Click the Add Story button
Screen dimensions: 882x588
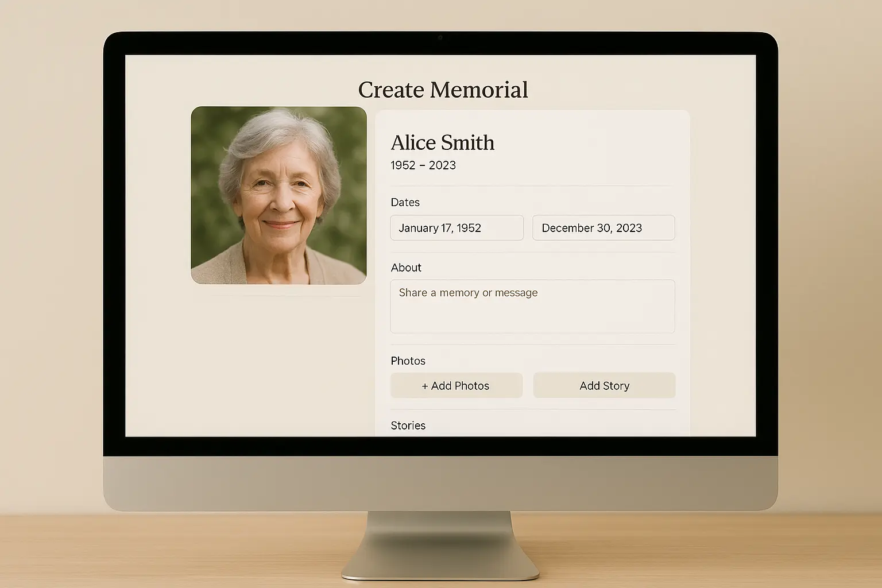(604, 385)
